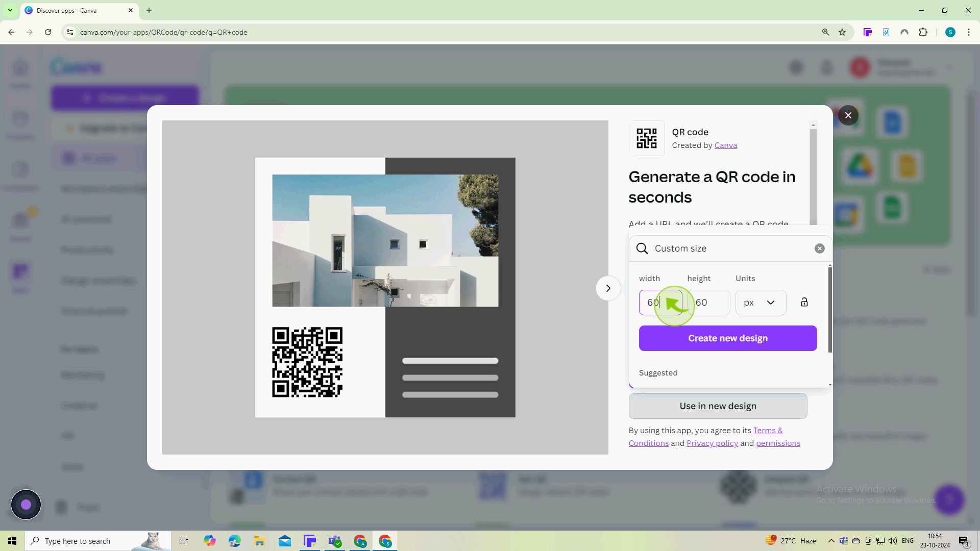This screenshot has height=551, width=980.
Task: Click the purple record button in bottom-left corner
Action: click(x=26, y=505)
